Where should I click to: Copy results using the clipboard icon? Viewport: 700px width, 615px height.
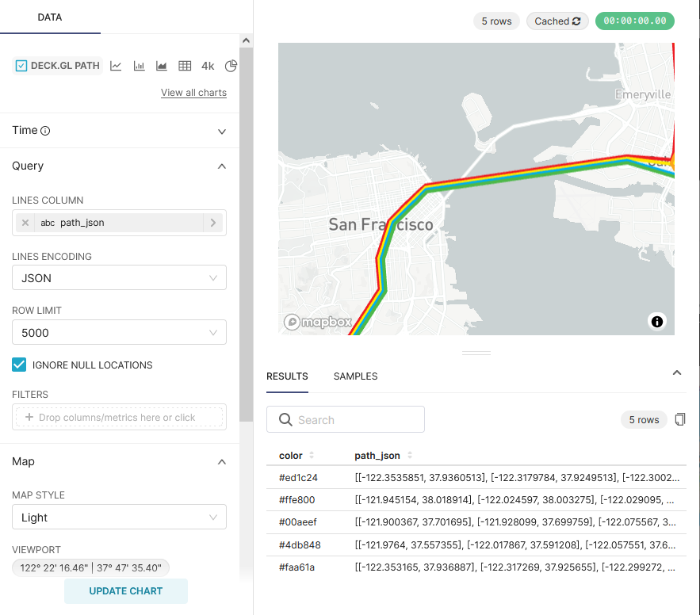coord(679,419)
